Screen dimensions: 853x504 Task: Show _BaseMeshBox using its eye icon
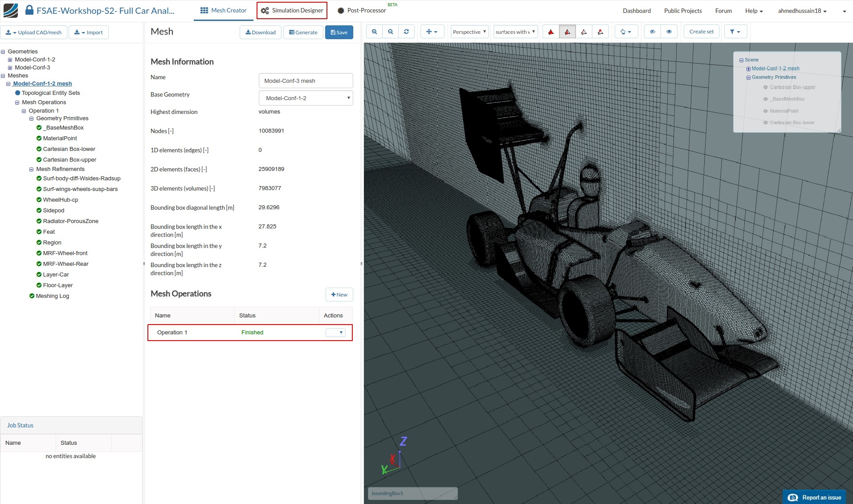coord(765,99)
